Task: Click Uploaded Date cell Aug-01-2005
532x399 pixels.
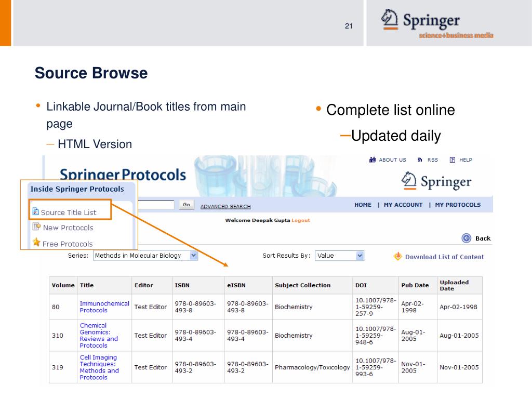Action: pyautogui.click(x=459, y=335)
